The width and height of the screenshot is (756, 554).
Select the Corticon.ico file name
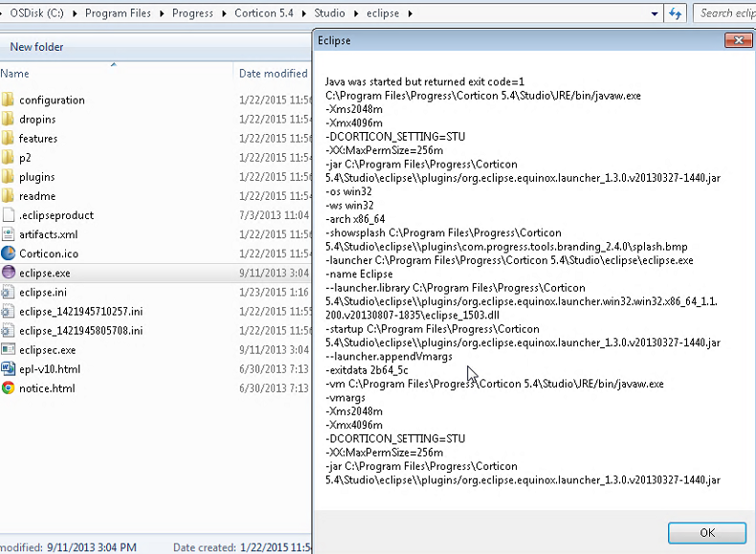(x=49, y=254)
